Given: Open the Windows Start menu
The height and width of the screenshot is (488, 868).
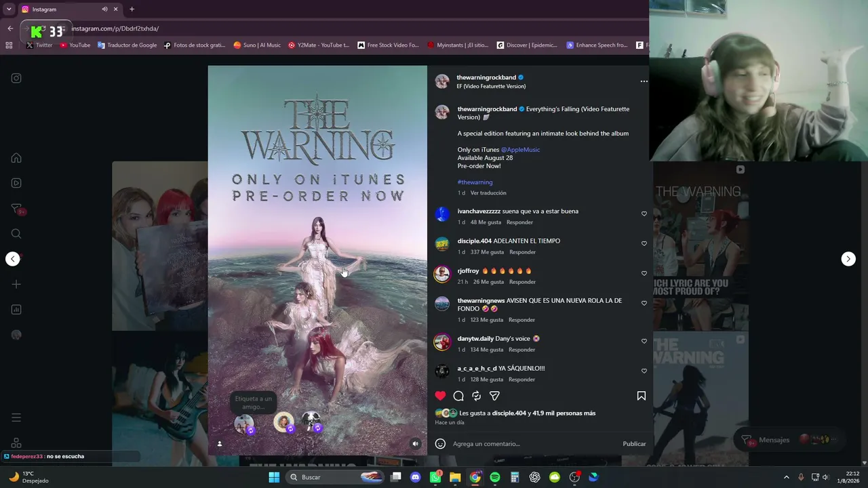Looking at the screenshot, I should [274, 477].
